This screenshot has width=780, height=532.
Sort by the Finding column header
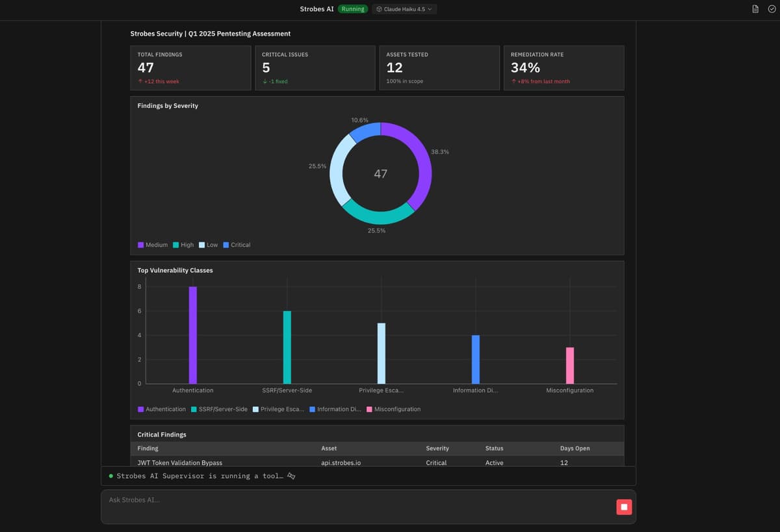(x=148, y=448)
